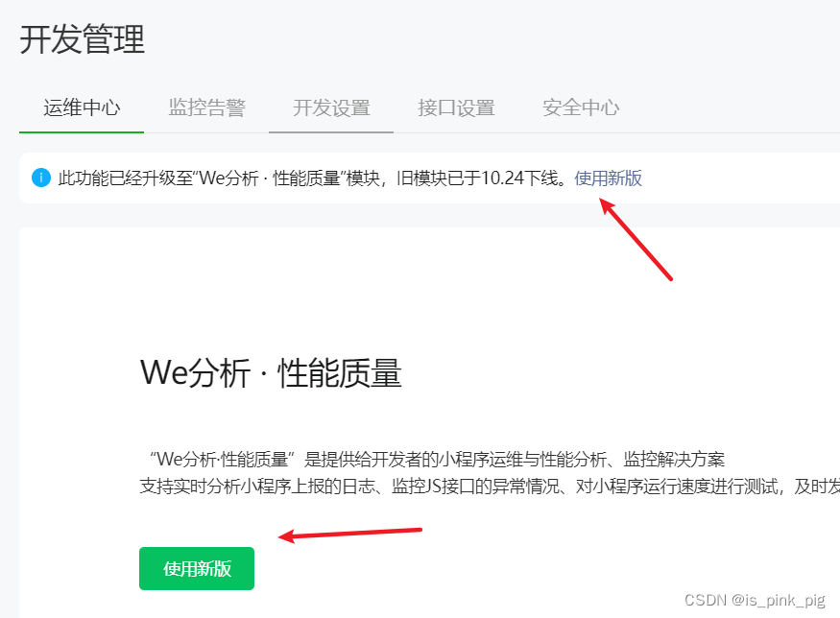Click the 开发管理 page title
840x618 pixels.
82,39
